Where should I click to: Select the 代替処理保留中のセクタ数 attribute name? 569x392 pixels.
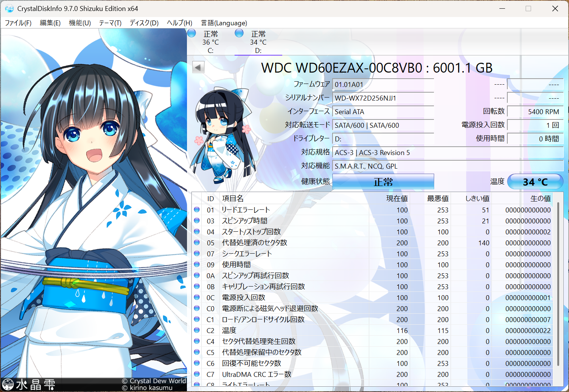tap(261, 352)
